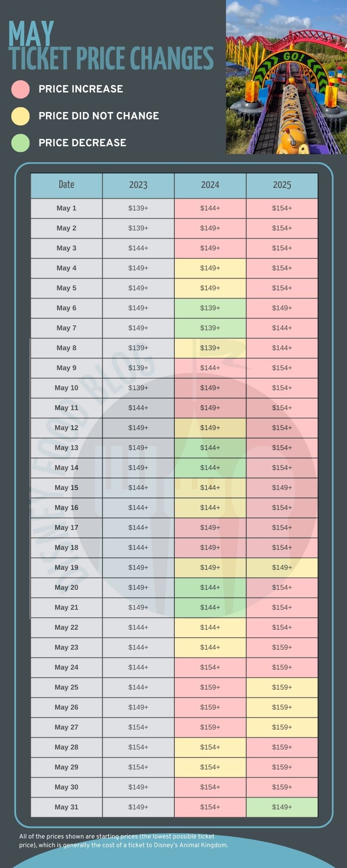
Task: Click the May 6 2024 green price cell
Action: coord(210,308)
